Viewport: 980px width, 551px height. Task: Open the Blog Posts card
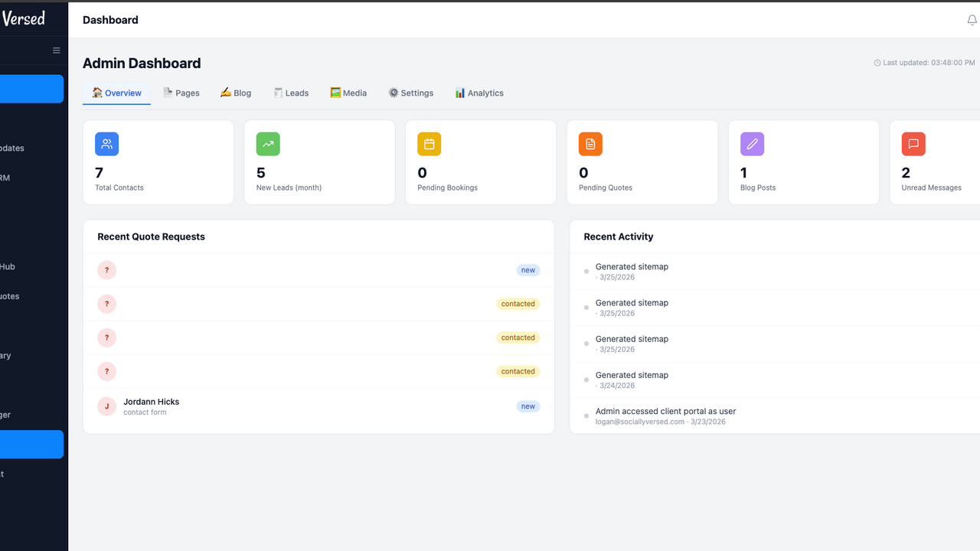point(804,162)
